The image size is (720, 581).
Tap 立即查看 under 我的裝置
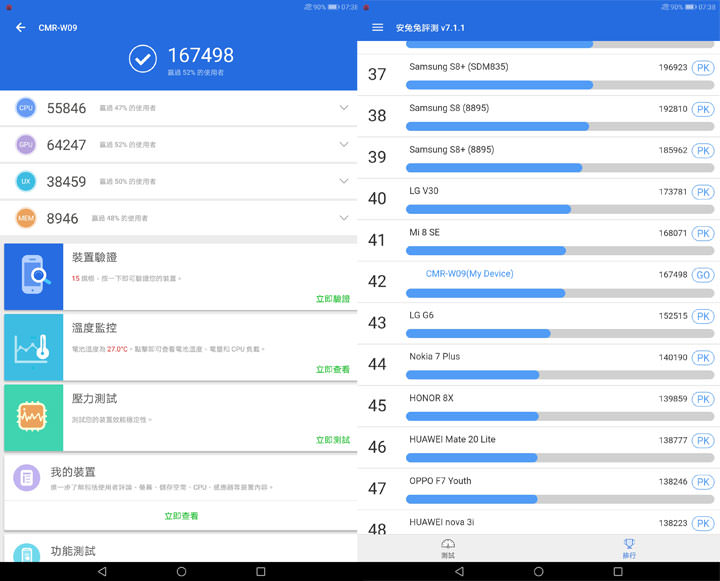[181, 516]
